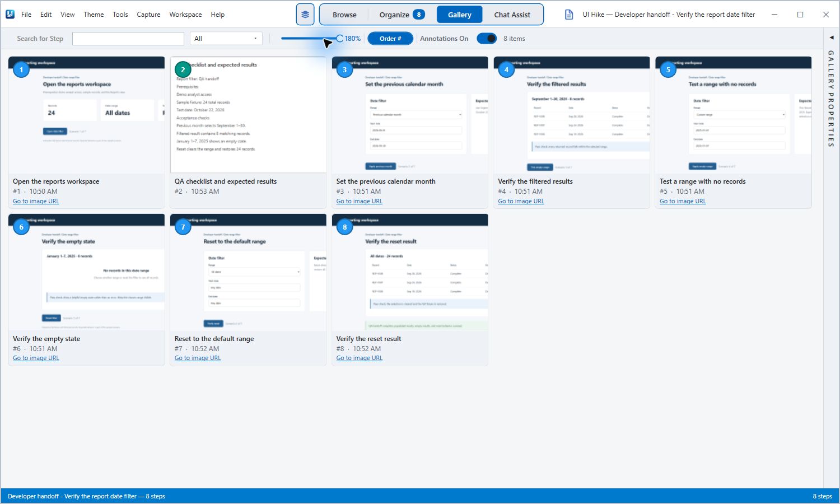Click the '8 steps' status bar text at right
This screenshot has height=504, width=840.
click(822, 496)
